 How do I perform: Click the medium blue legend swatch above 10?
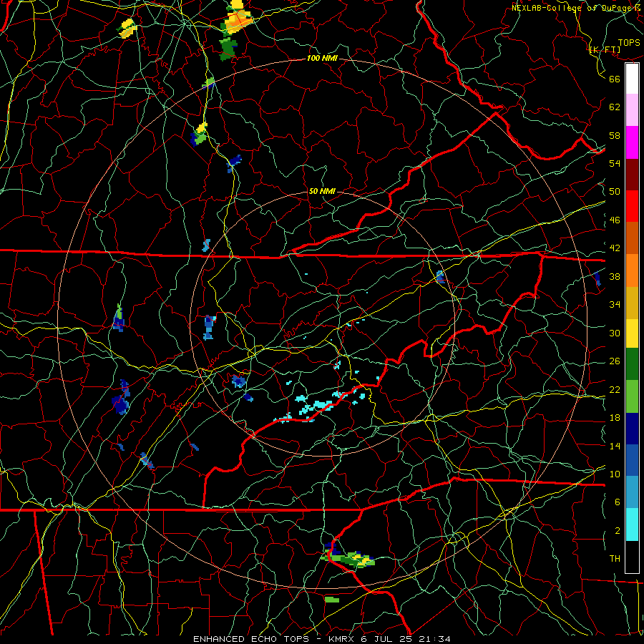[x=632, y=460]
